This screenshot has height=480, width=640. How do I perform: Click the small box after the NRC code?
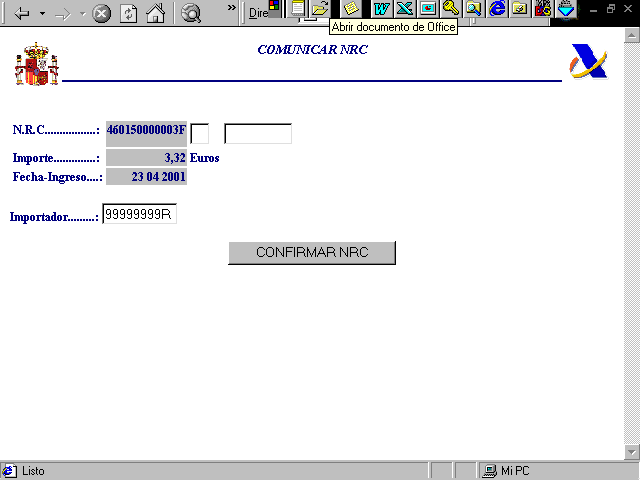[199, 133]
